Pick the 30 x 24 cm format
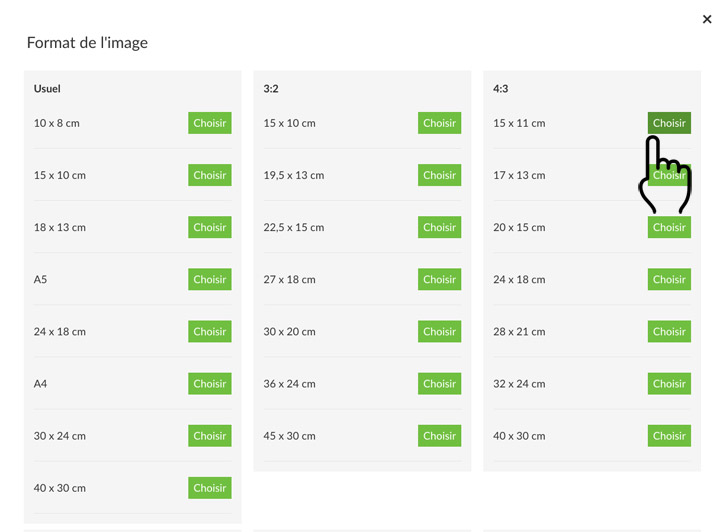Image resolution: width=726 pixels, height=532 pixels. click(209, 436)
